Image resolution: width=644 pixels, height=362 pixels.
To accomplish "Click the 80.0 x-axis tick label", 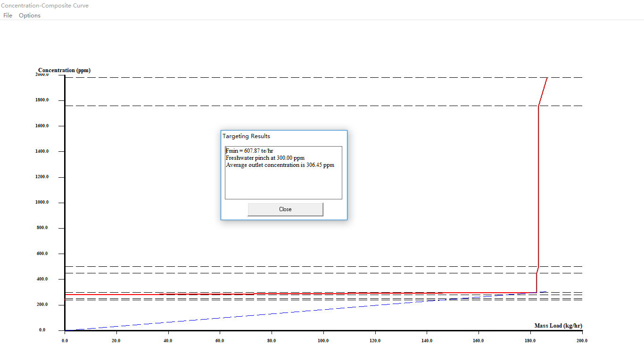I will 272,340.
